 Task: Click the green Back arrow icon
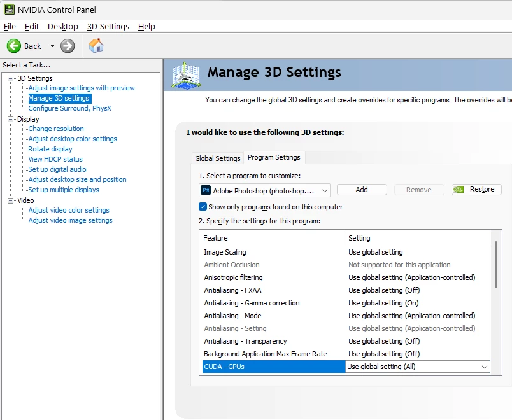coord(14,46)
